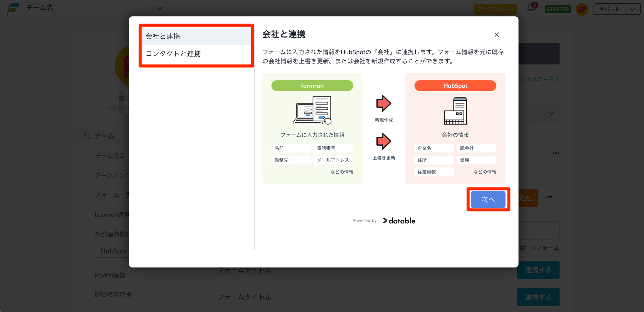Click the 次へ button
Viewport: 644px width, 312px height.
pyautogui.click(x=488, y=199)
